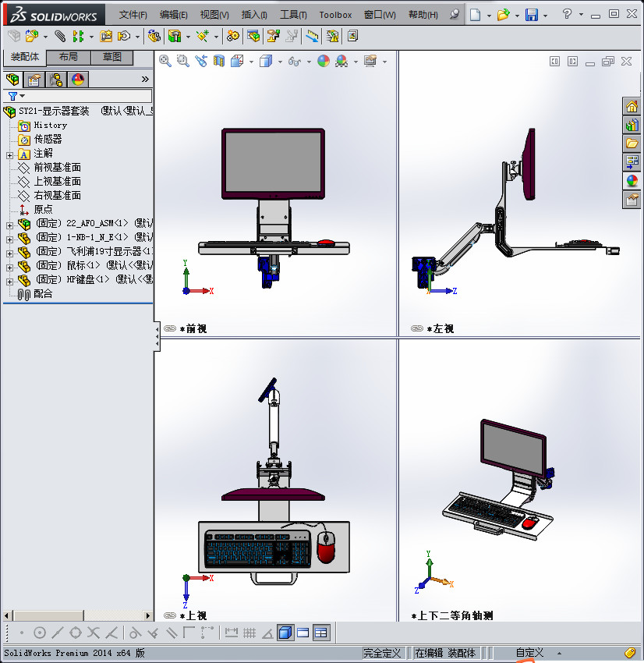Click the Open file folder icon
This screenshot has width=644, height=663.
click(x=504, y=15)
